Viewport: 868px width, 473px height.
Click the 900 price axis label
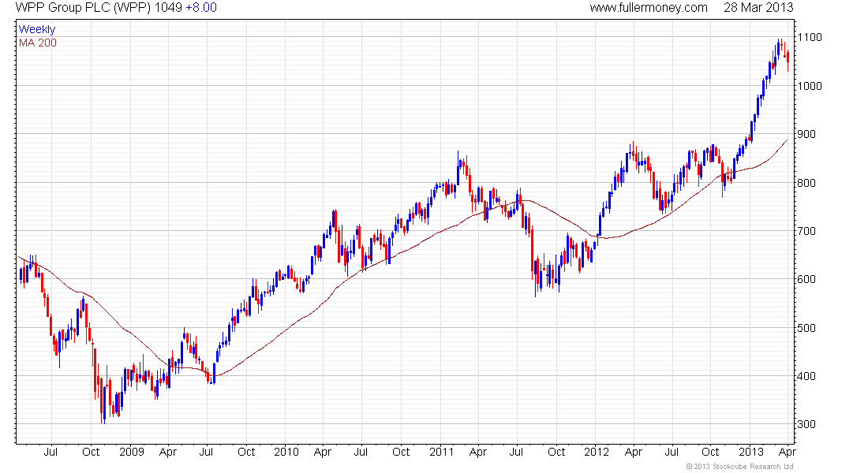806,135
